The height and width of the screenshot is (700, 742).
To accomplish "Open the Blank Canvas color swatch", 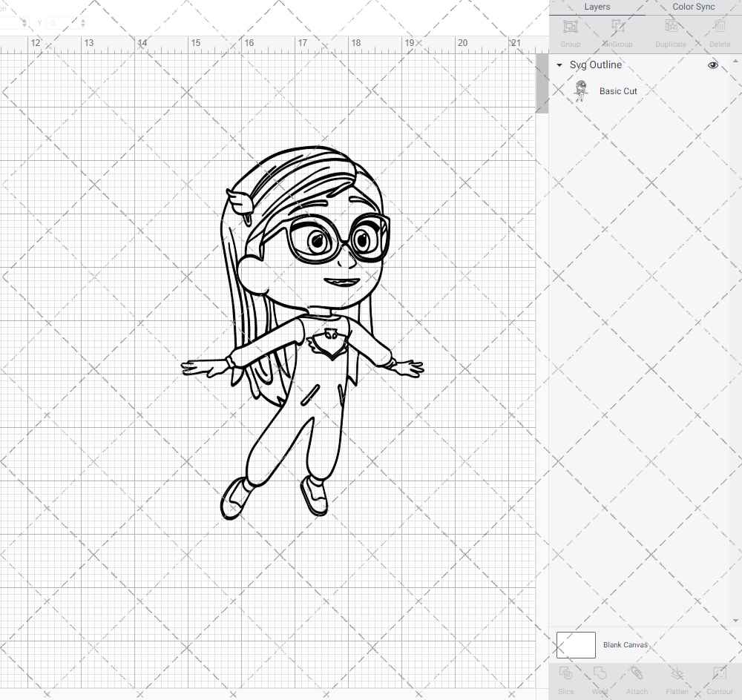I will [x=575, y=644].
